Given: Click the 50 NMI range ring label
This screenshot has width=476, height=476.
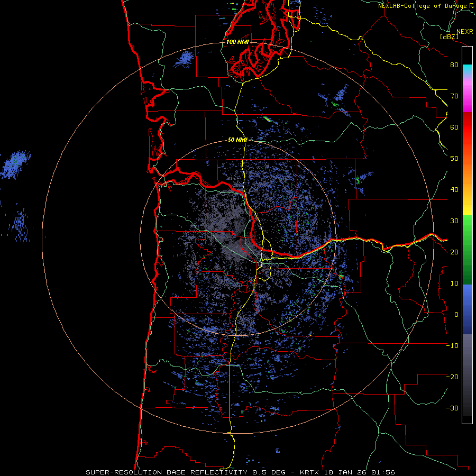Looking at the screenshot, I should (x=237, y=140).
